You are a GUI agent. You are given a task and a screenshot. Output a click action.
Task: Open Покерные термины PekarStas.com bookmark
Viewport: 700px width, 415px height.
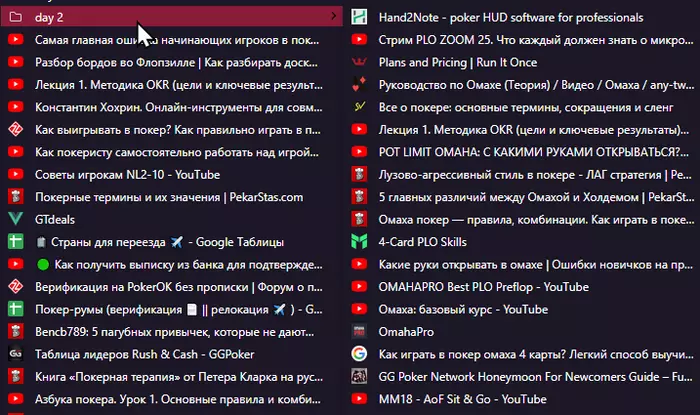[x=172, y=197]
